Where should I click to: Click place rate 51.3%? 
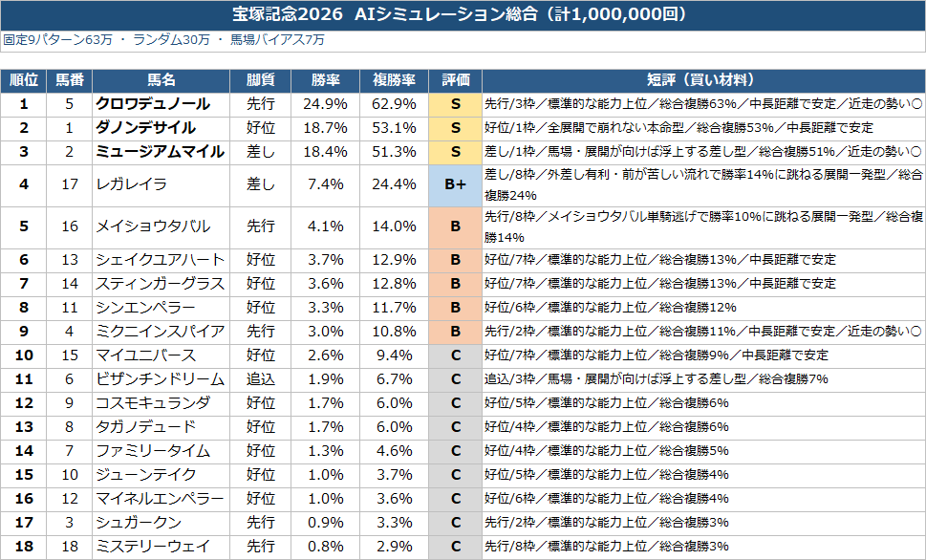click(x=394, y=152)
